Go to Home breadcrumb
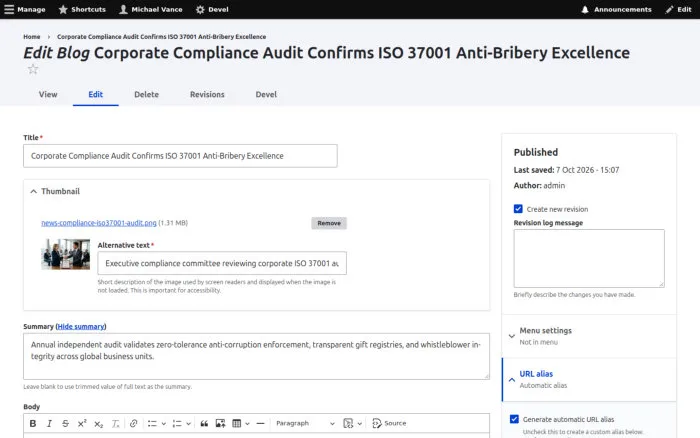This screenshot has width=700, height=438. click(32, 37)
